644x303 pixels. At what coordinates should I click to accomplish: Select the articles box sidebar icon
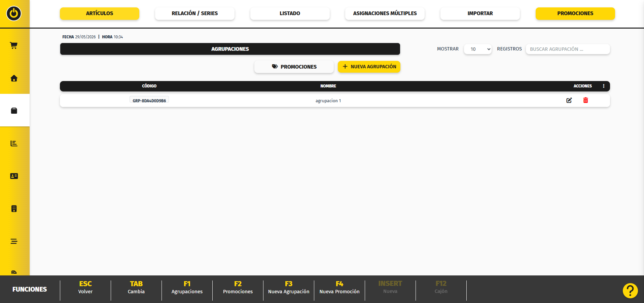click(14, 111)
